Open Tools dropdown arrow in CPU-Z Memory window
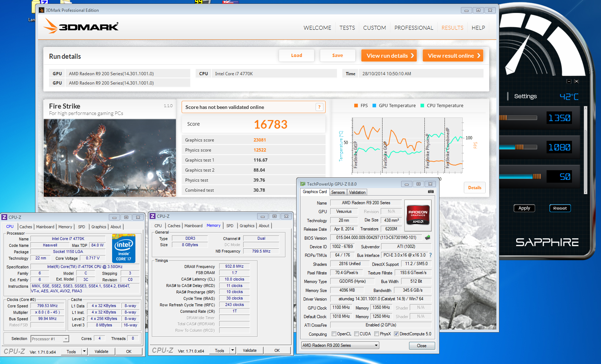Image resolution: width=601 pixels, height=364 pixels. pyautogui.click(x=233, y=350)
